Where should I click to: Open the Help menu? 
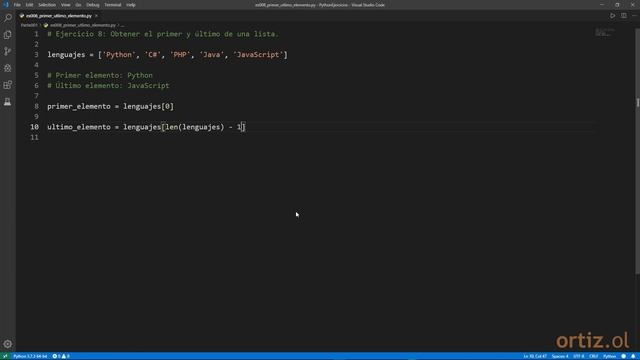[x=131, y=5]
